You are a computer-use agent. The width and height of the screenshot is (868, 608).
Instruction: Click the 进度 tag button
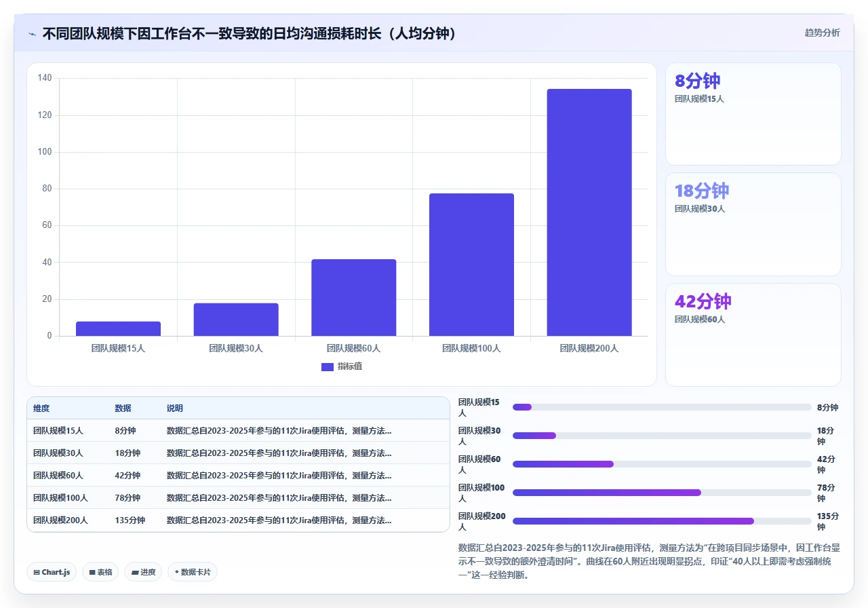click(143, 572)
